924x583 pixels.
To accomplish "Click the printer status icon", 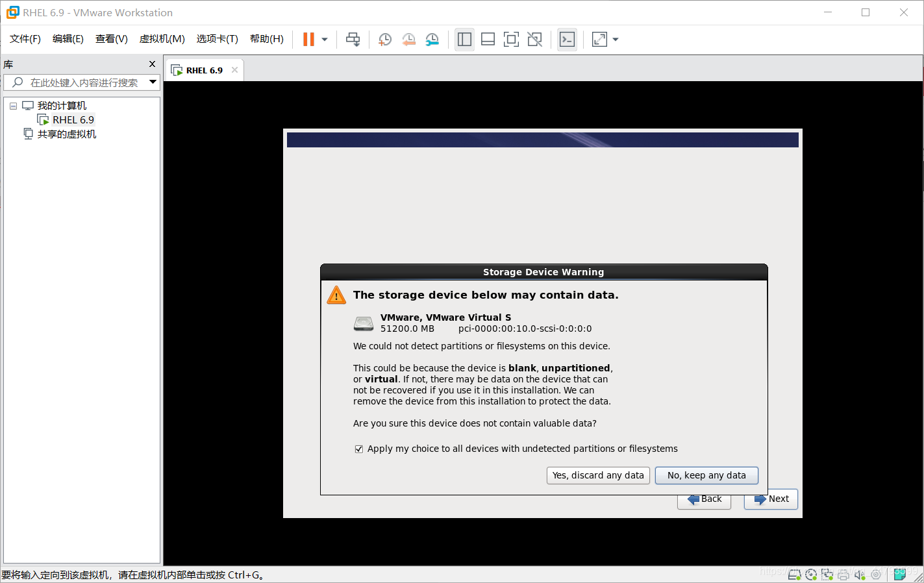I will [843, 575].
